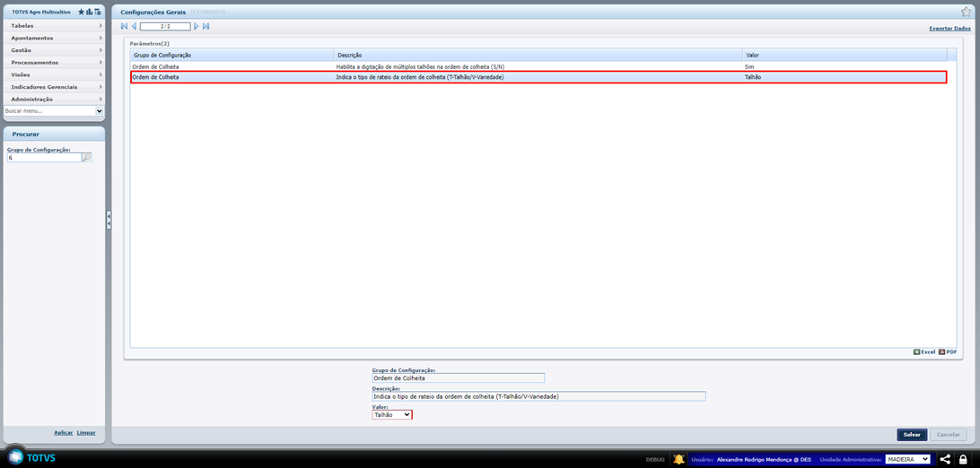The width and height of the screenshot is (980, 468).
Task: Click the Limpar link
Action: pos(86,432)
